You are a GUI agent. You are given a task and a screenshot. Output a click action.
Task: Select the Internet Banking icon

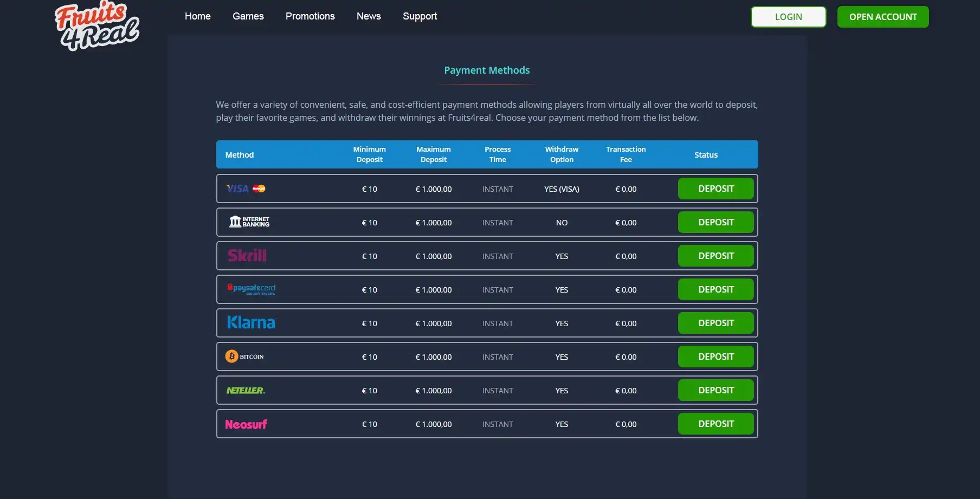click(249, 222)
